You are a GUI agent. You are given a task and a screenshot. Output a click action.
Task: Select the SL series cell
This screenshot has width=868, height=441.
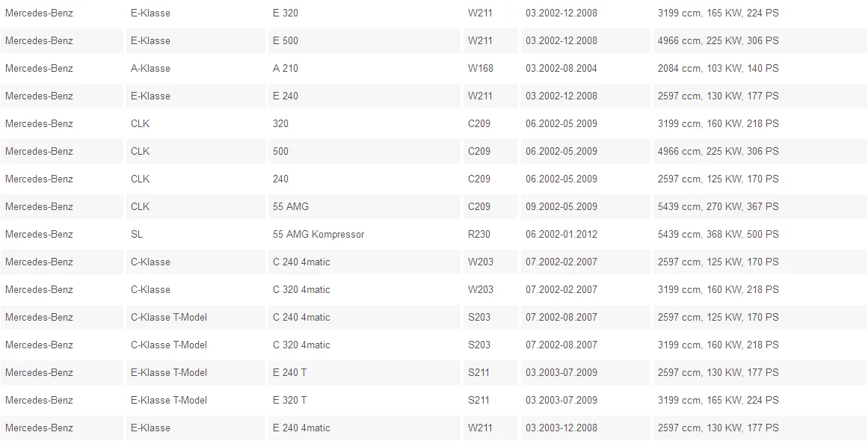pyautogui.click(x=195, y=234)
